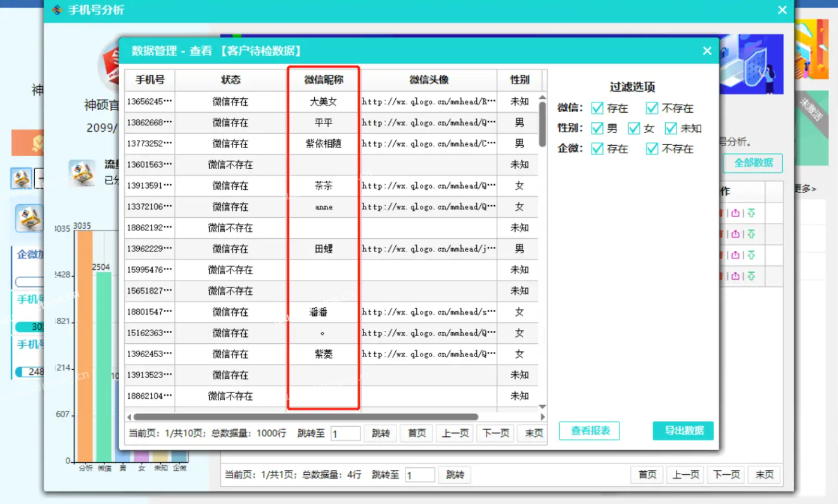Click the 导出数据 button
The width and height of the screenshot is (838, 504).
click(x=683, y=431)
